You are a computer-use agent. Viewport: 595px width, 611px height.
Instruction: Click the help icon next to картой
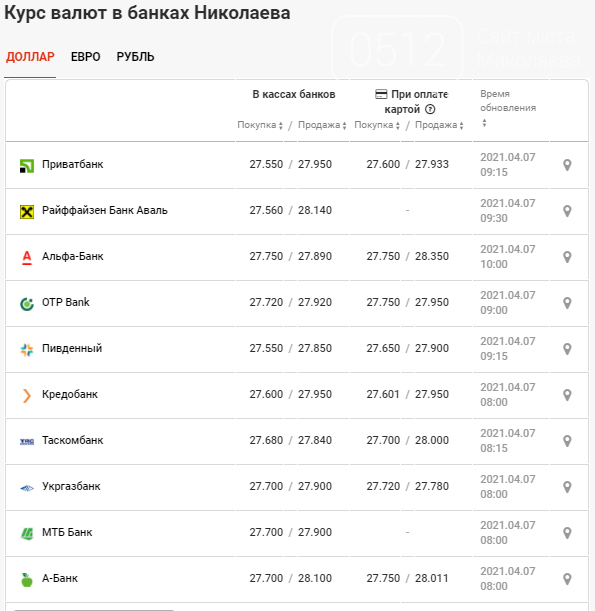(x=430, y=109)
